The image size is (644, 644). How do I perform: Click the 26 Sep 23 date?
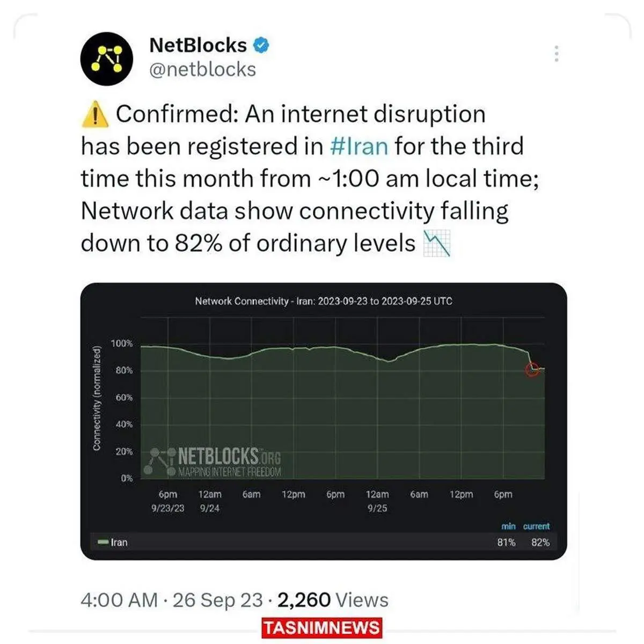(217, 599)
